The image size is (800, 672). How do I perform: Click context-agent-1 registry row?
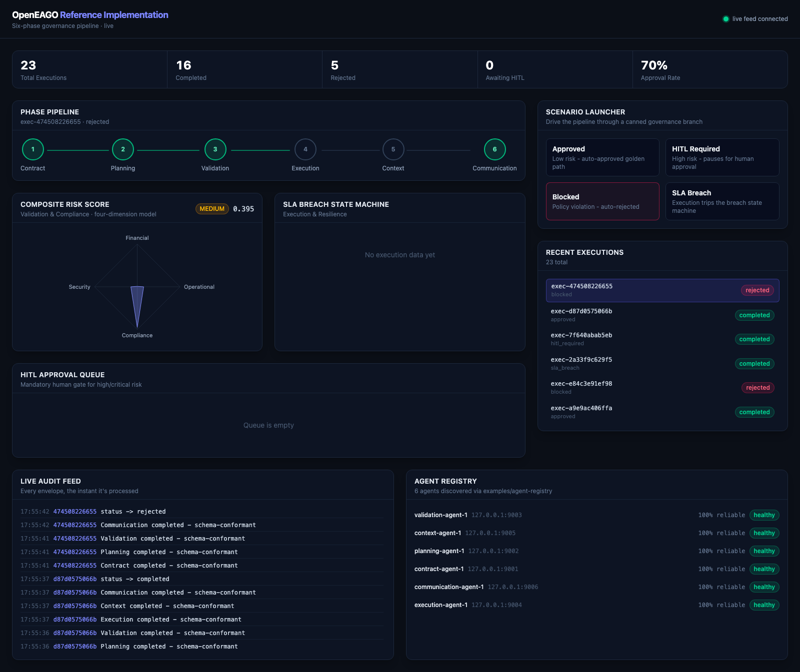pos(597,533)
